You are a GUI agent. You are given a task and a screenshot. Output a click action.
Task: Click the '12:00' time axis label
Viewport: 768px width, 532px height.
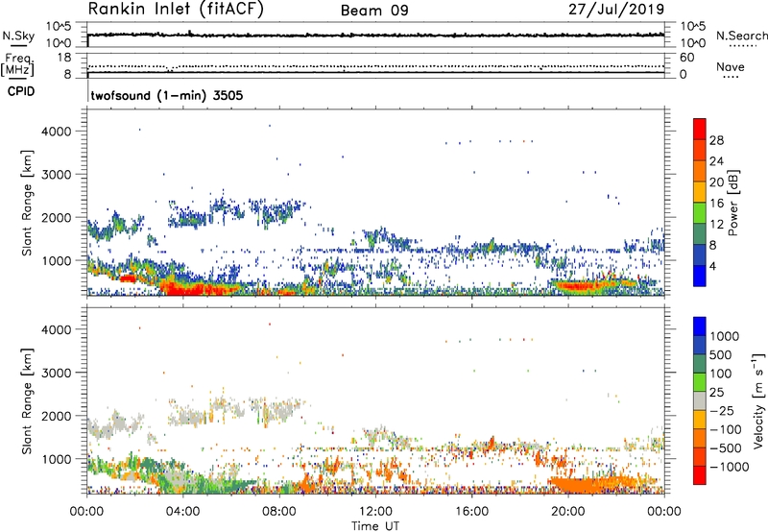coord(375,512)
